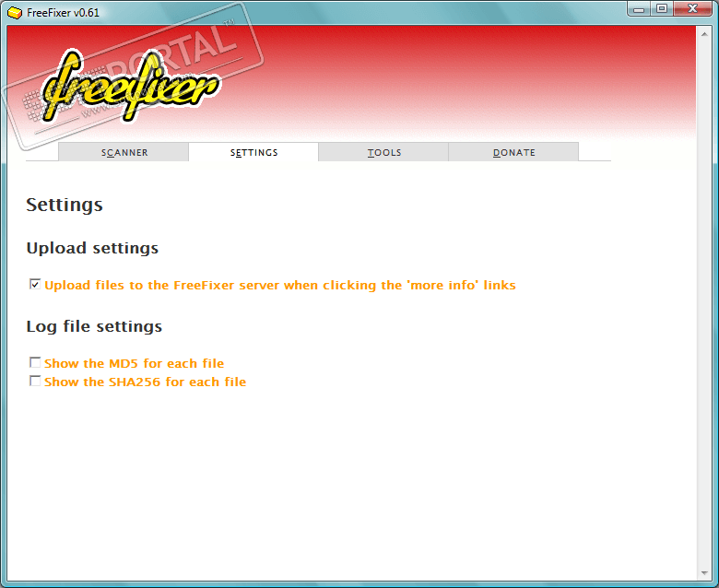Enable Show the MD5 for each file
The width and height of the screenshot is (719, 588).
click(35, 362)
